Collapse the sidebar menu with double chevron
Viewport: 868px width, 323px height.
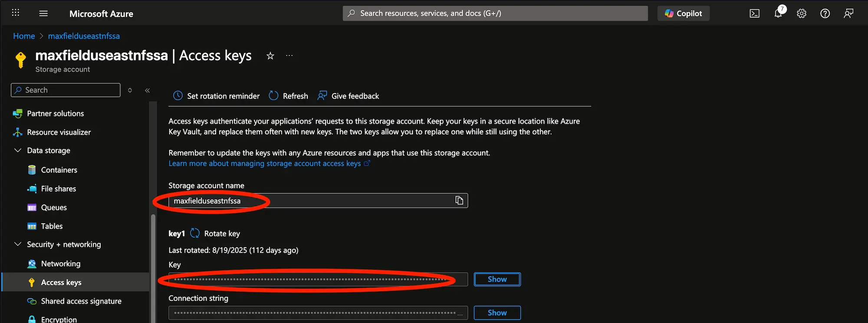148,90
